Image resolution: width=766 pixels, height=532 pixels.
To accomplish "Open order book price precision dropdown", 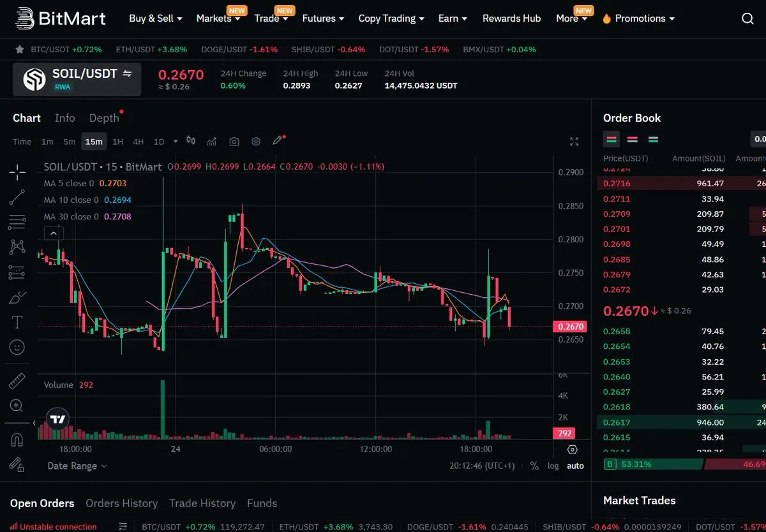I will pos(758,139).
